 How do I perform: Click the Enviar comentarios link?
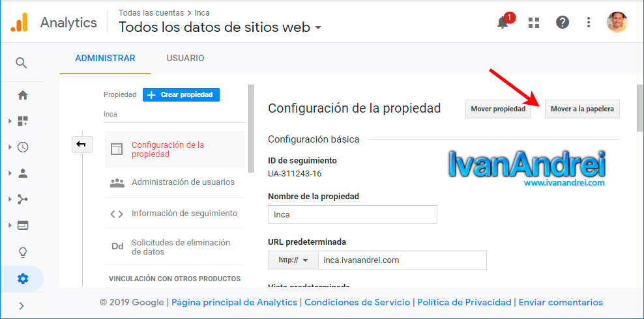coord(561,302)
